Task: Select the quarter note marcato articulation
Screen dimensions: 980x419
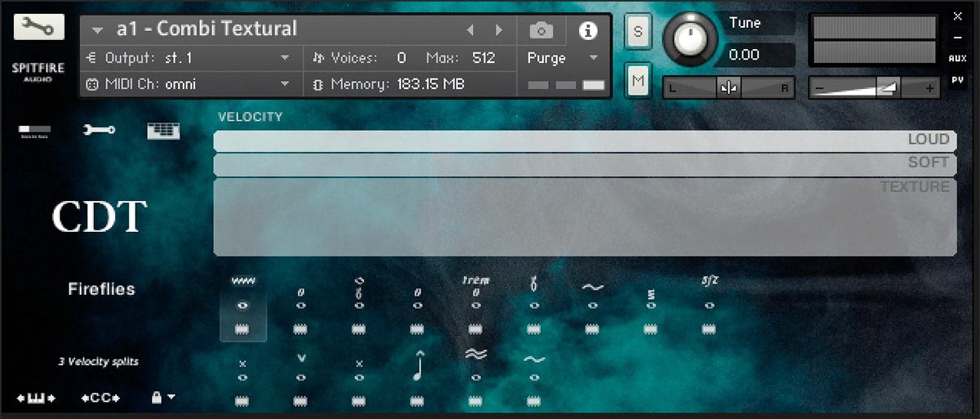Action: [417, 364]
